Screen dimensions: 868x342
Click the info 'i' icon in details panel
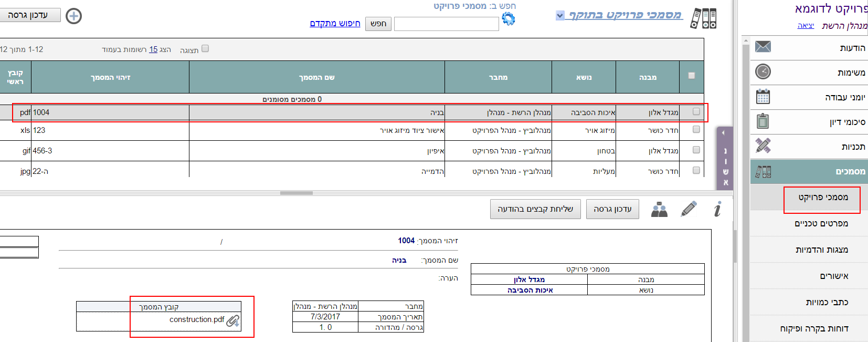coord(717,209)
